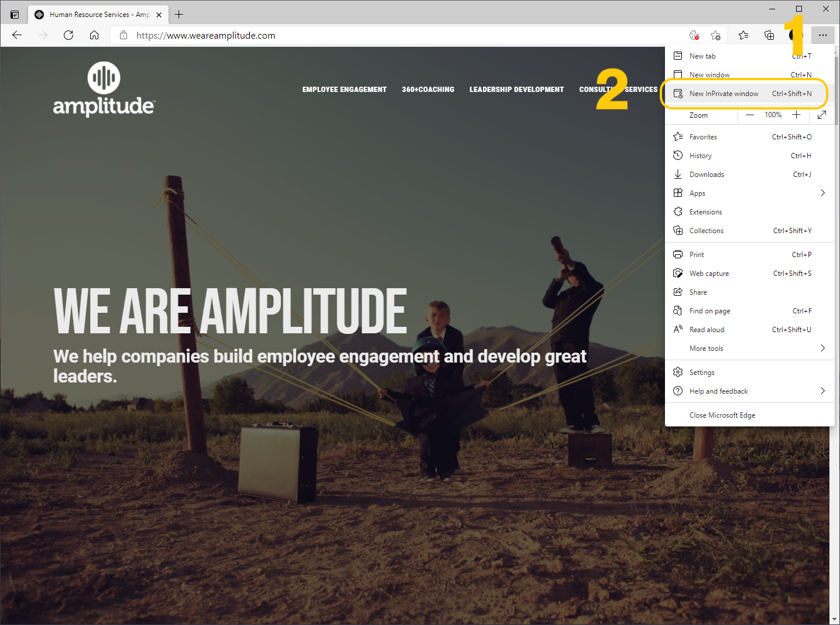Viewport: 840px width, 625px height.
Task: Open Leadership Development nav link
Action: [516, 90]
